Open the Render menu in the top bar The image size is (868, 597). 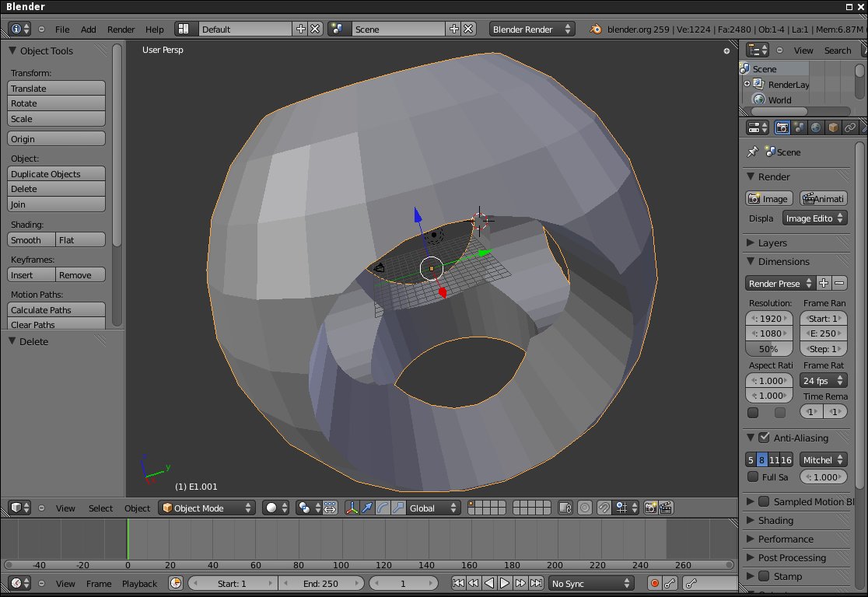pos(121,30)
